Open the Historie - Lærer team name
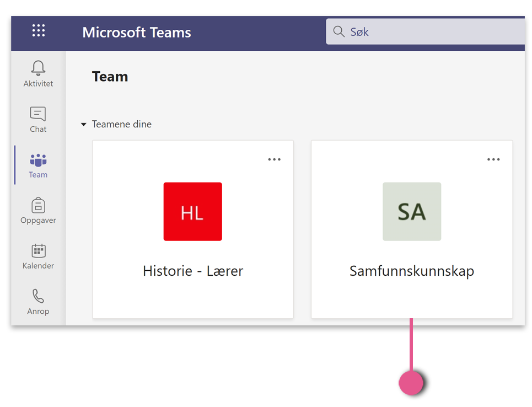 pyautogui.click(x=193, y=271)
